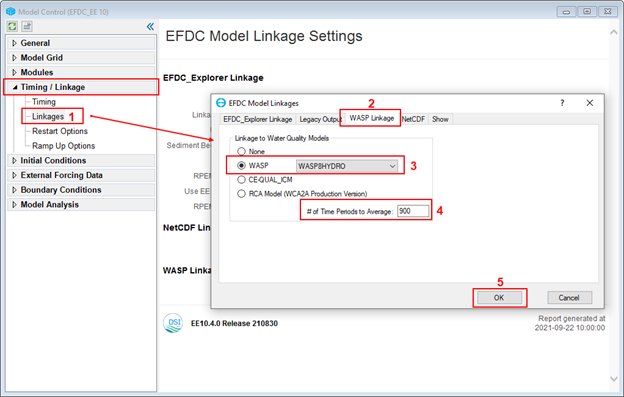Click the EFDC Model Linkage Settings heading

tap(264, 36)
